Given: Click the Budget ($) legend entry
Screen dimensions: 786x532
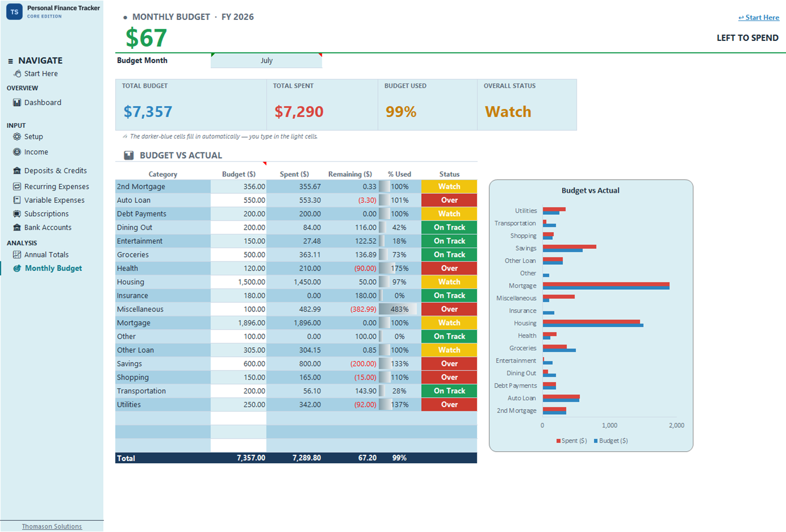Looking at the screenshot, I should tap(611, 440).
